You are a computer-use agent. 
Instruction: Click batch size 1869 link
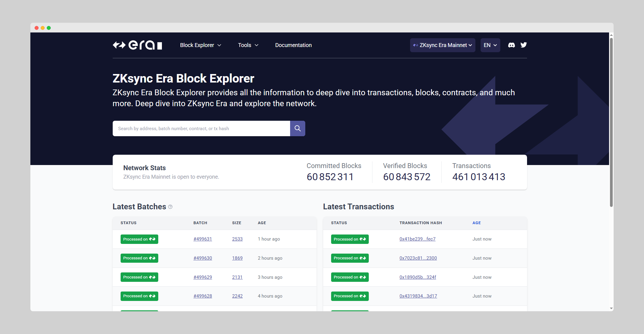coord(237,258)
